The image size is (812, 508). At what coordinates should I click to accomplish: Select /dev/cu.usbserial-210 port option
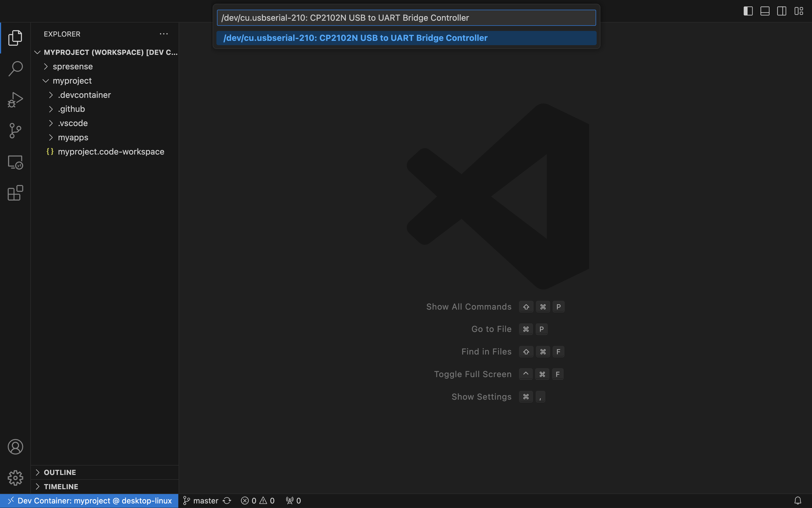[x=406, y=38]
